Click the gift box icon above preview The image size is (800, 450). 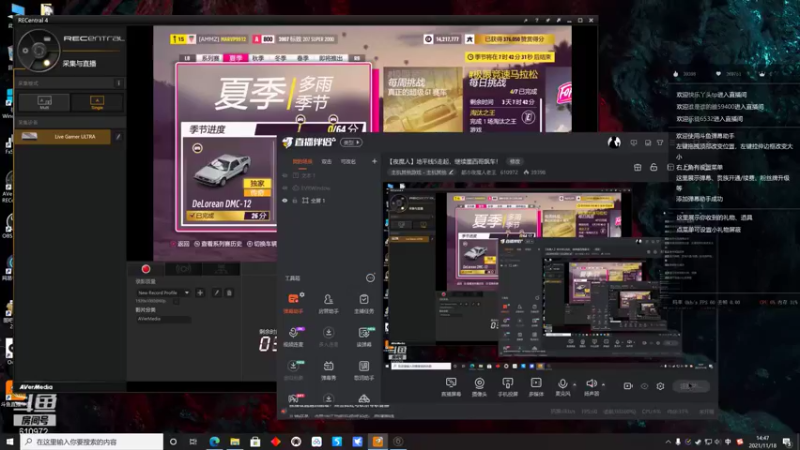tap(637, 167)
